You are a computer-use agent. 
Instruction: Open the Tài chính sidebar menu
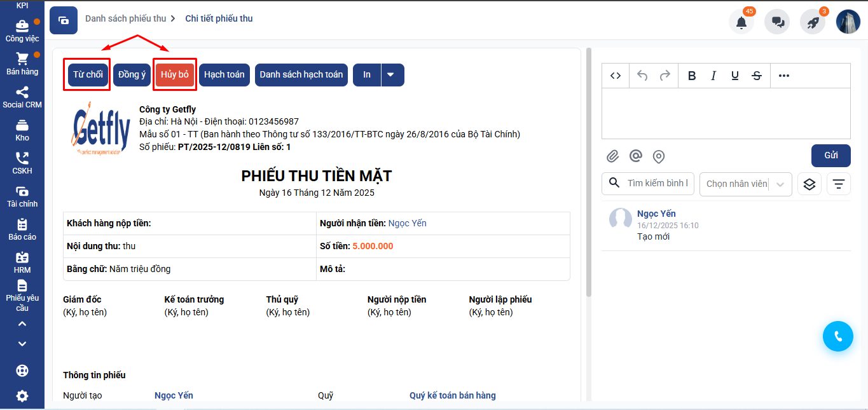pos(22,196)
